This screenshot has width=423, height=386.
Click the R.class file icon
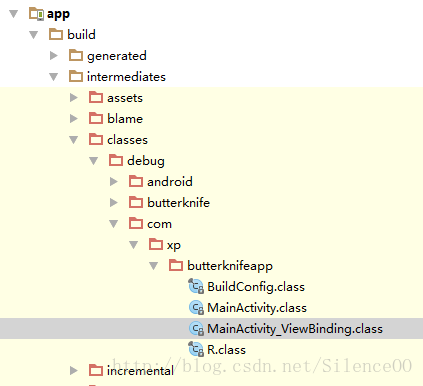(x=196, y=349)
